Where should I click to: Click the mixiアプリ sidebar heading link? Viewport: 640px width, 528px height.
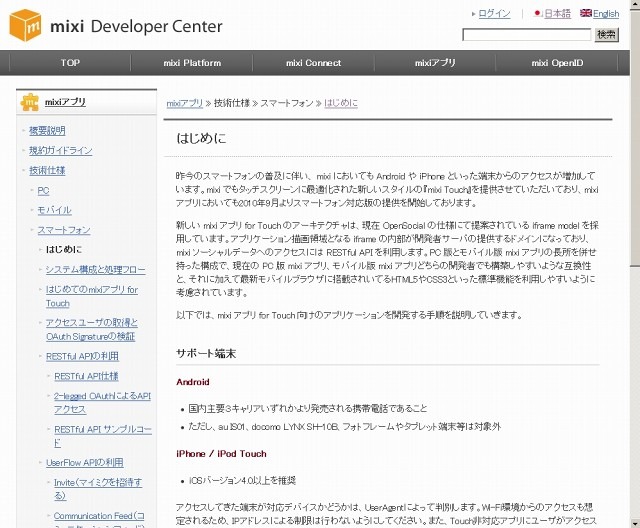[65, 102]
